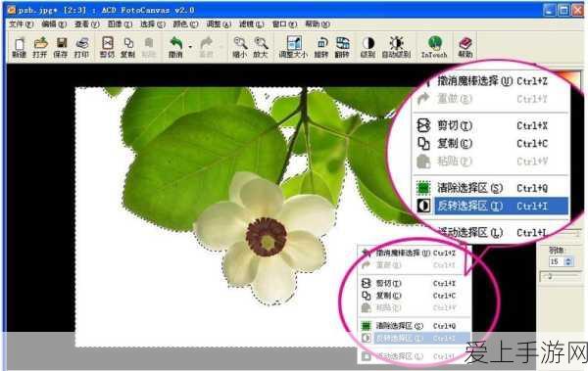Screen dimensions: 588x371
Task: Open the 帮助 (Help) menu in menu bar
Action: point(318,24)
